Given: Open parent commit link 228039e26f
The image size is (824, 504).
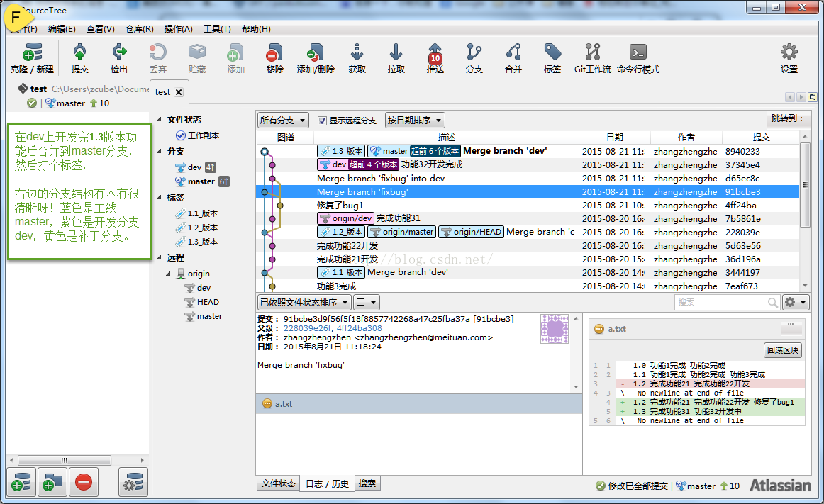Looking at the screenshot, I should (308, 328).
